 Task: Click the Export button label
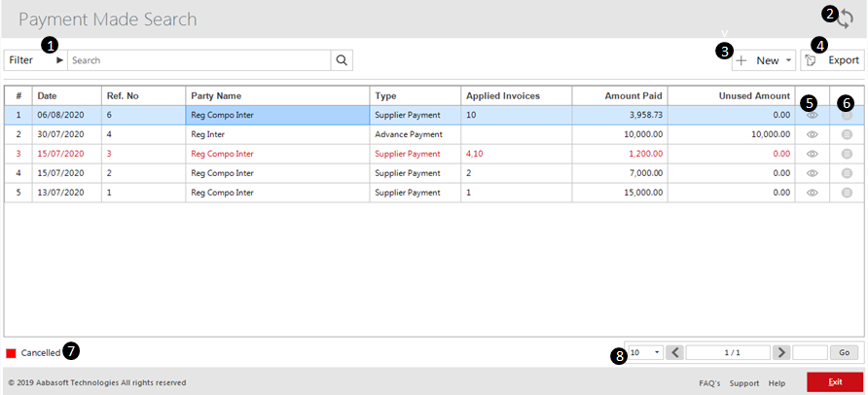click(844, 60)
